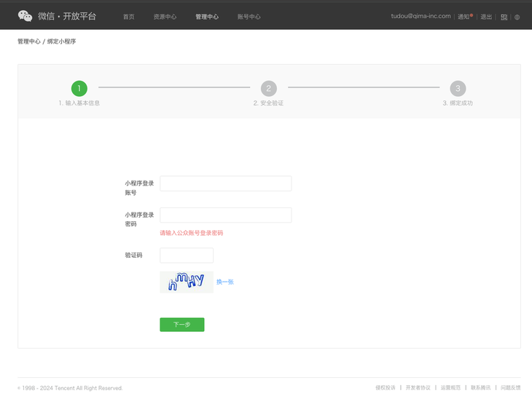Click step 3 circle 绑定成功
The width and height of the screenshot is (532, 404).
tap(458, 89)
